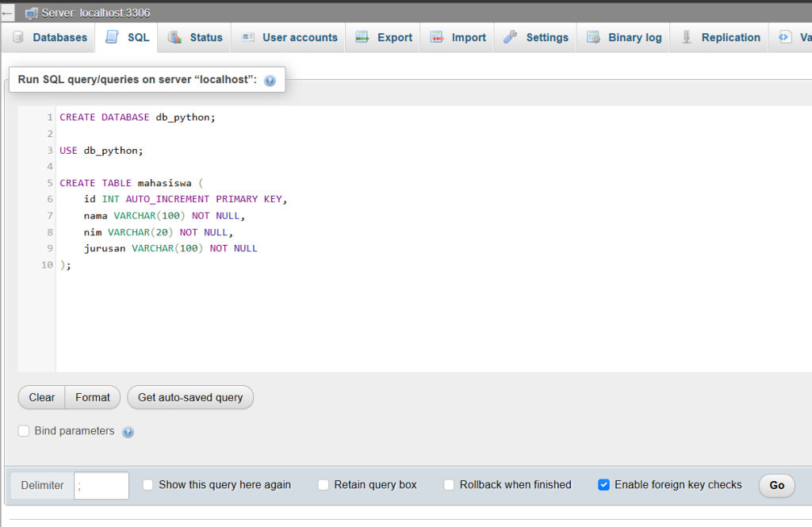Screen dimensions: 812x527
Task: Click the back arrow in the header
Action: (7, 13)
